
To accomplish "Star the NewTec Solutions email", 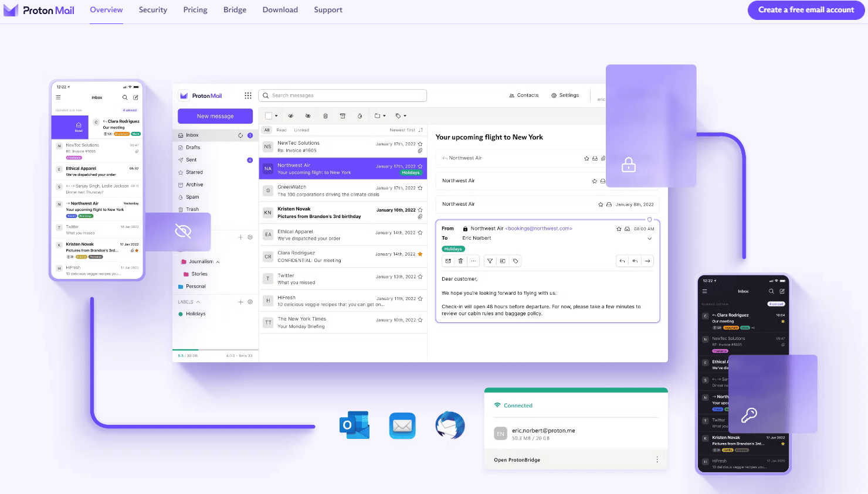I will tap(420, 144).
